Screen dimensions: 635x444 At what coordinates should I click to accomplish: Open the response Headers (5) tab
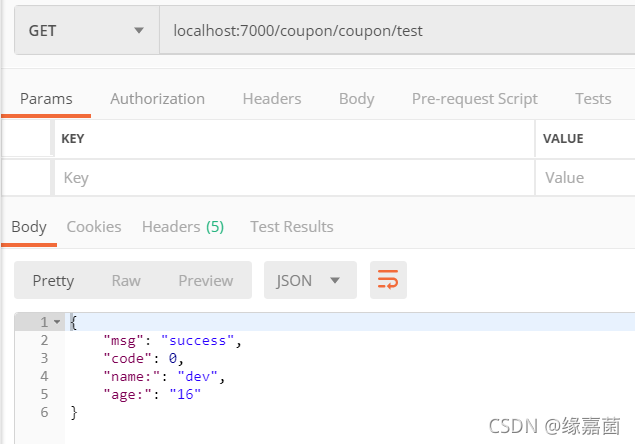[x=183, y=227]
